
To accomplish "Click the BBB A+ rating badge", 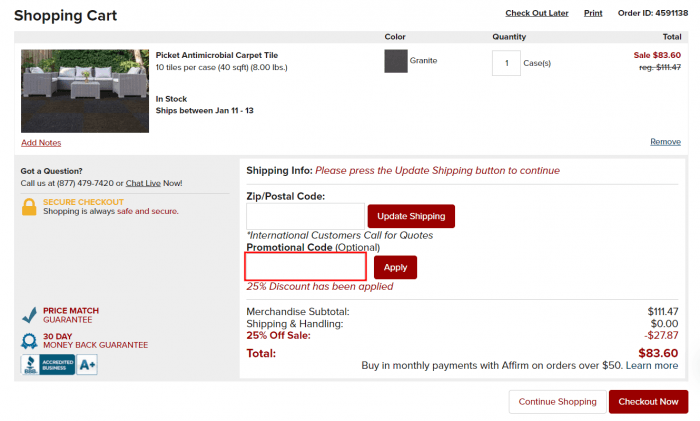I will point(87,365).
